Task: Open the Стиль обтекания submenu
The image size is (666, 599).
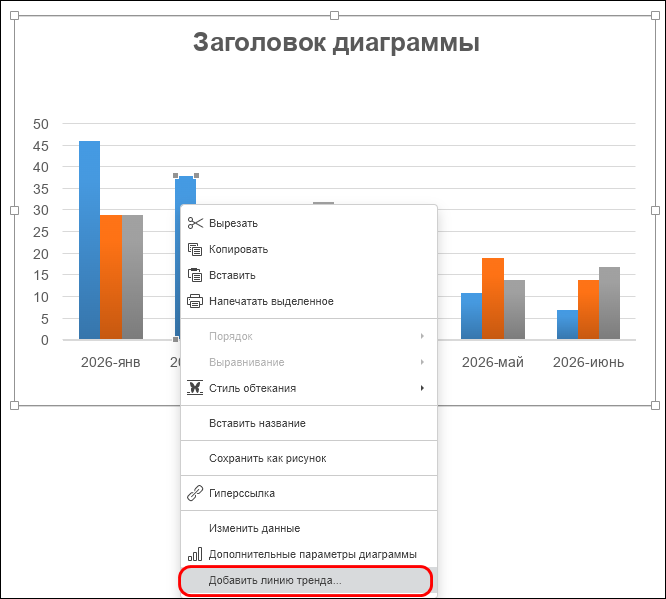Action: tap(309, 388)
